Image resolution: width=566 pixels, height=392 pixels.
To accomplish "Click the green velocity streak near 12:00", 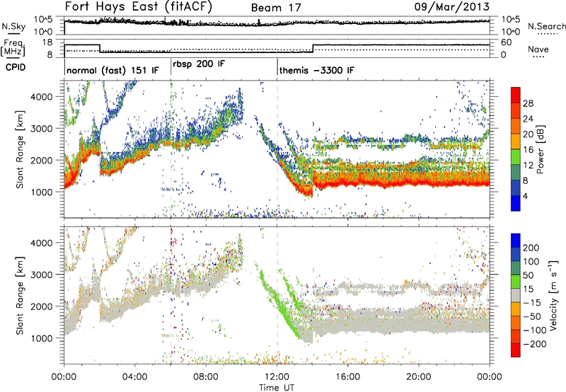I will point(279,304).
